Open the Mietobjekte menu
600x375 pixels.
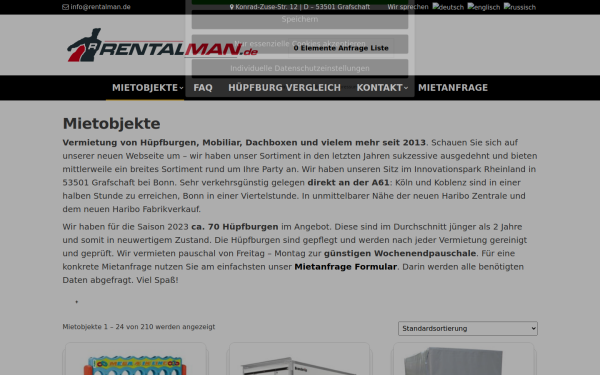click(x=145, y=88)
